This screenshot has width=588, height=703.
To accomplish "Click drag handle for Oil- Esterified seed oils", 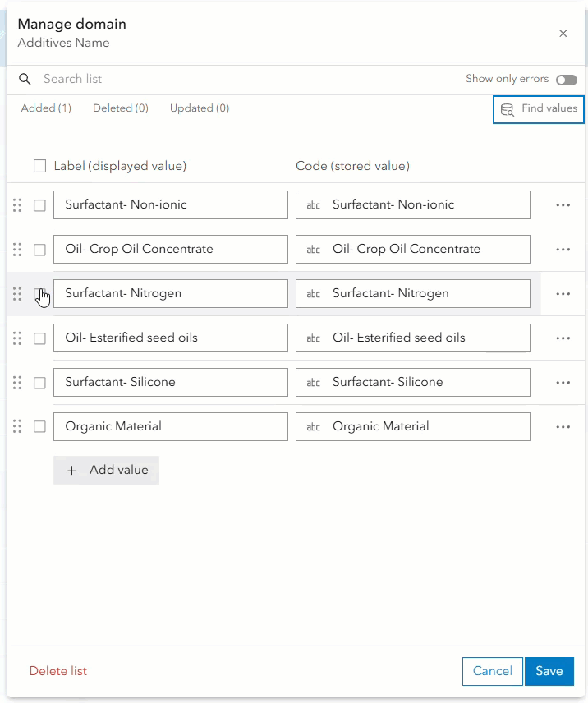I will [17, 338].
